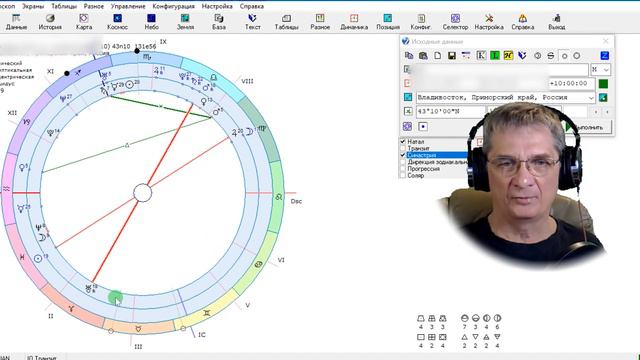Click the Scorpio sign at chart top

coord(147,57)
